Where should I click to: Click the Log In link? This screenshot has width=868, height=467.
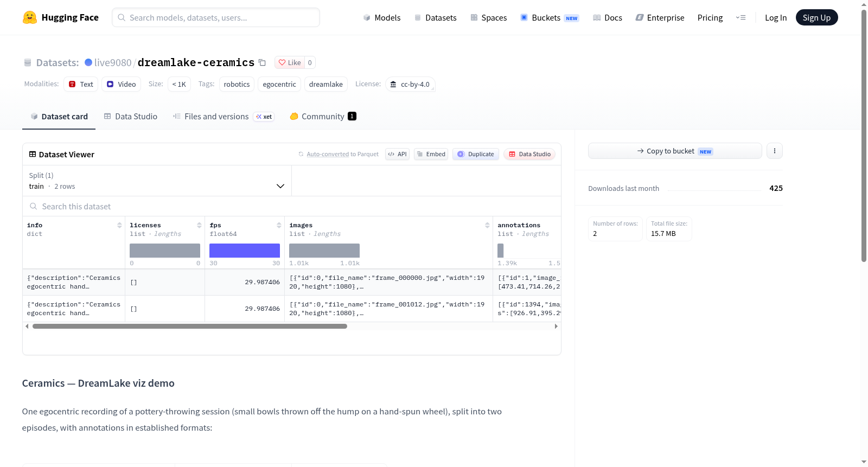(776, 17)
